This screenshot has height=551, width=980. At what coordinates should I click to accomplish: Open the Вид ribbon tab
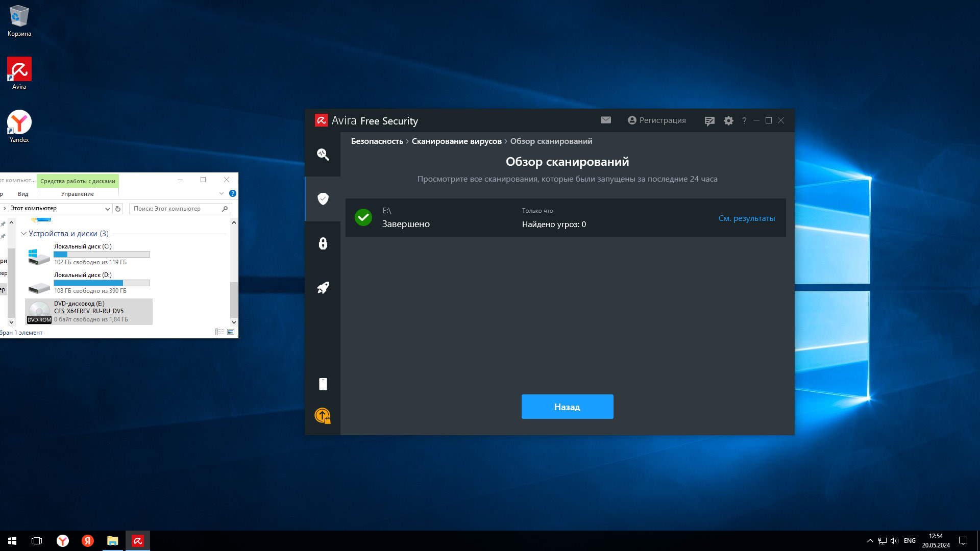pos(23,194)
